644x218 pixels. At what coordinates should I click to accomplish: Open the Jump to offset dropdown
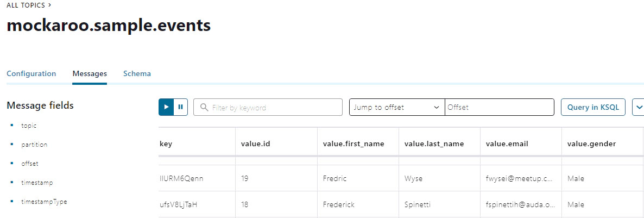397,107
